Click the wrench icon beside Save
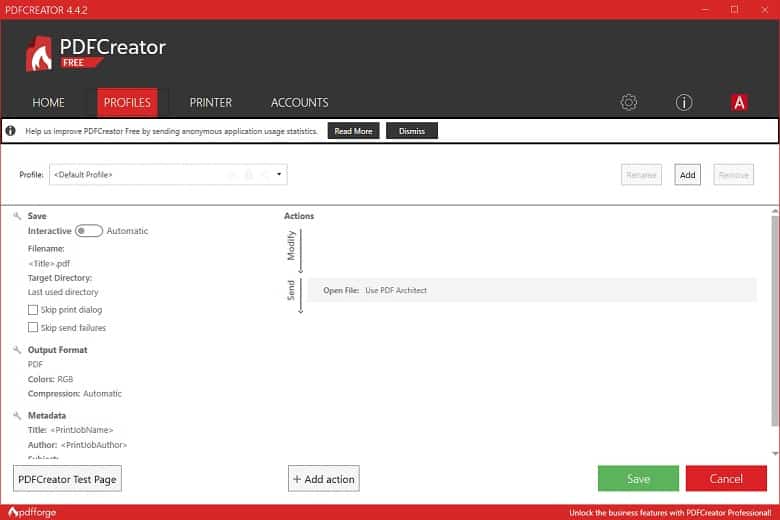 tap(17, 216)
